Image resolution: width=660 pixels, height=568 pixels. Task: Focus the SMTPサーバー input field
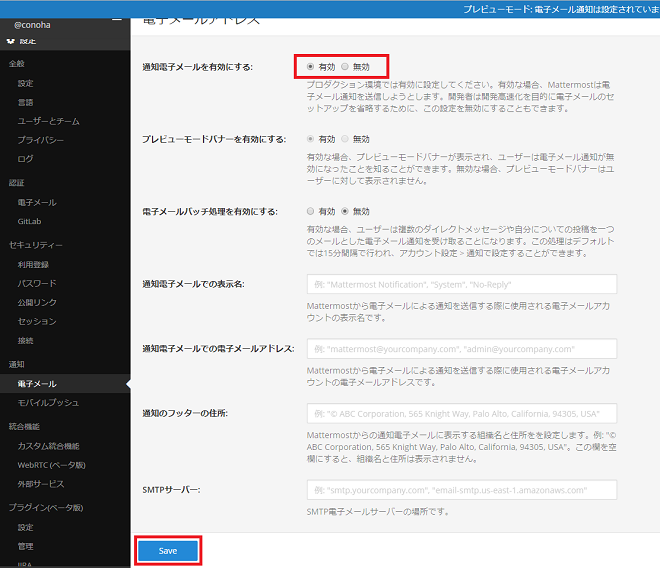tap(462, 490)
